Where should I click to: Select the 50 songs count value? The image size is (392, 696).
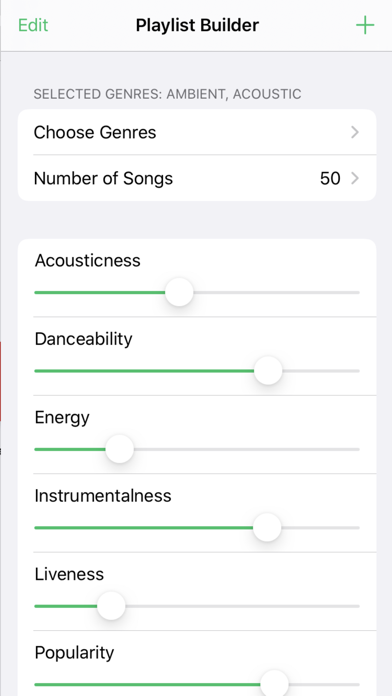point(330,178)
